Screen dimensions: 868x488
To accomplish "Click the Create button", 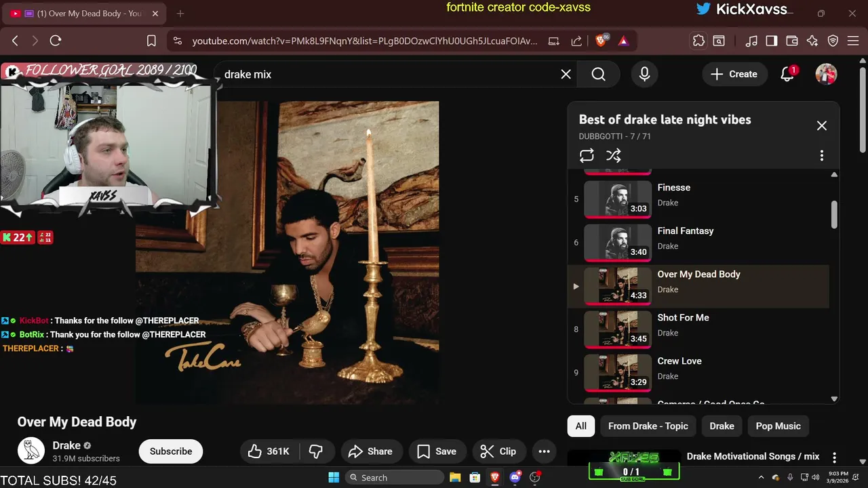I will pos(734,75).
